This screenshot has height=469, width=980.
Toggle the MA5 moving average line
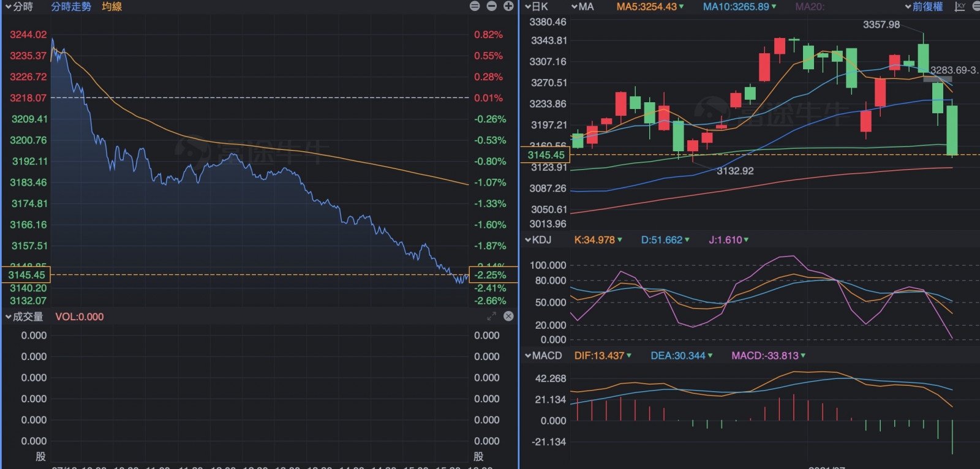(x=649, y=7)
